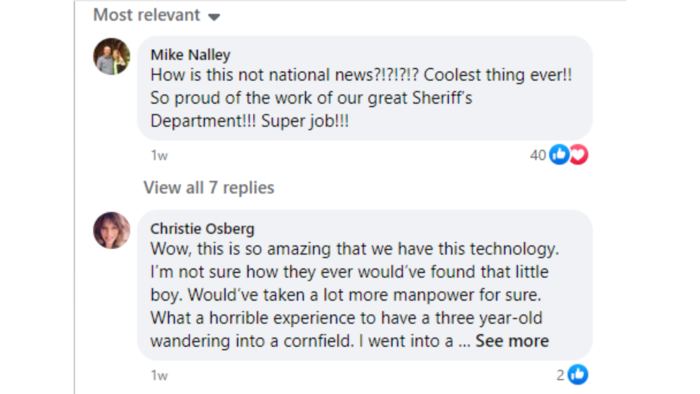This screenshot has width=700, height=394.
Task: Click the 1w timestamp under Mike's comment
Action: click(159, 156)
